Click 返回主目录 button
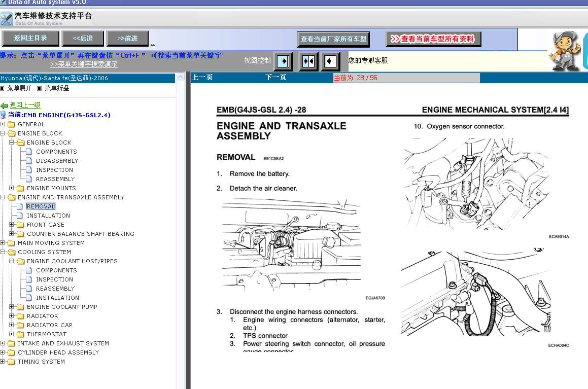Screen dimensions: 588x389 click(x=30, y=38)
